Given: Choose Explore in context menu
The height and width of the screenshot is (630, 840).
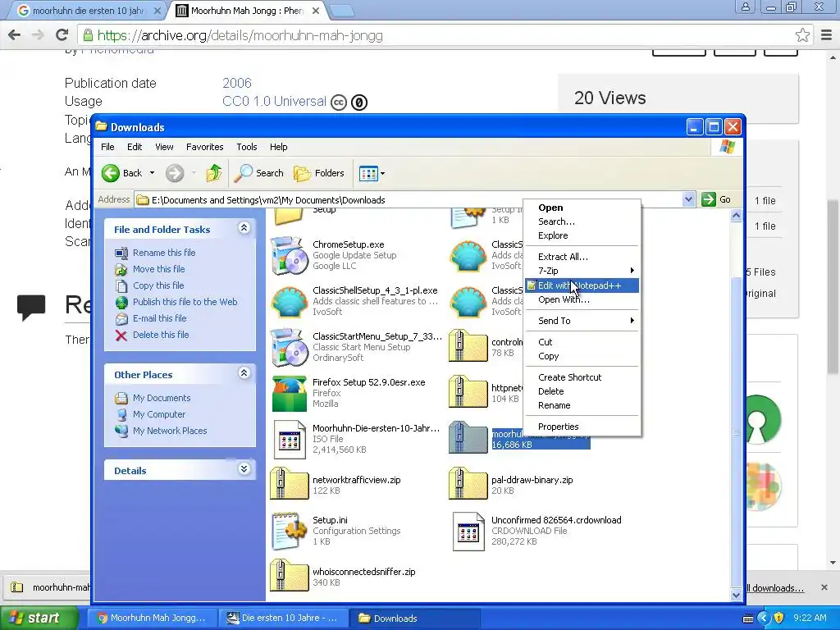Looking at the screenshot, I should tap(582, 235).
